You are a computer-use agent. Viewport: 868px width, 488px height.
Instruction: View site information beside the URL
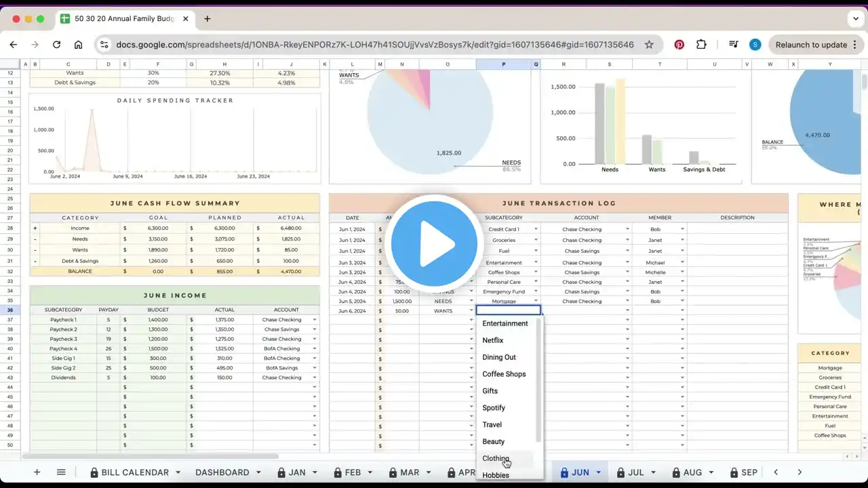coord(103,45)
